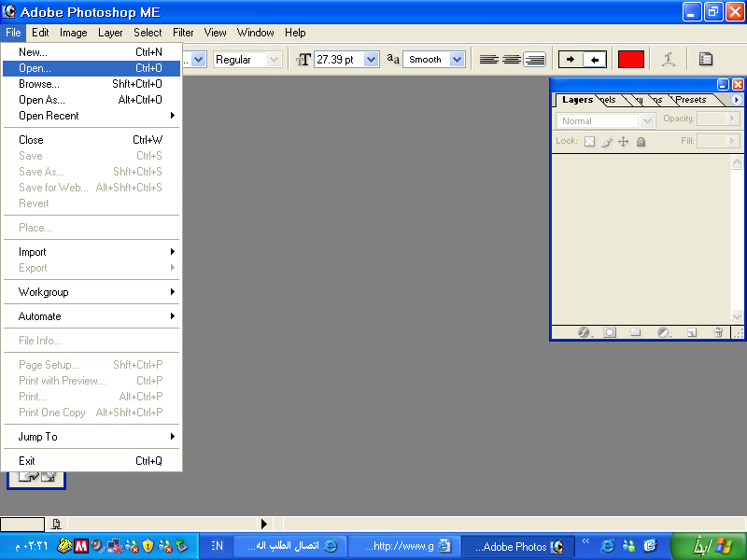Viewport: 747px width, 560px height.
Task: Choose New... from the File menu
Action: coord(92,52)
